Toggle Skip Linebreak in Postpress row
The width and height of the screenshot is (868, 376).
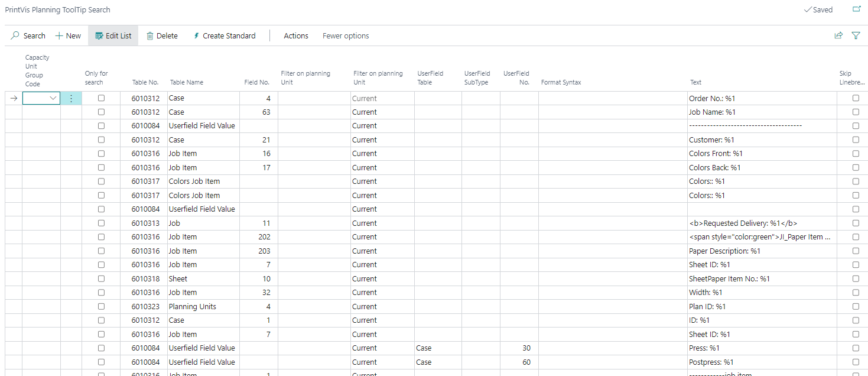click(856, 362)
